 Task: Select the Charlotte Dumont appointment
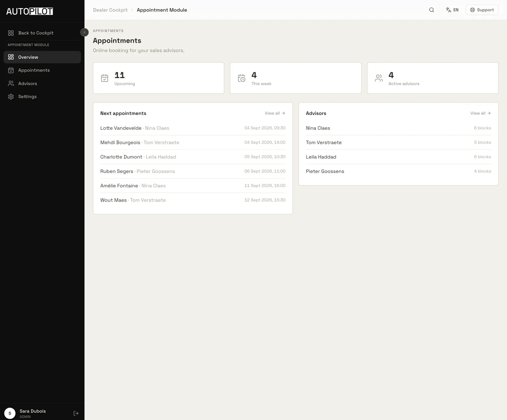[193, 157]
